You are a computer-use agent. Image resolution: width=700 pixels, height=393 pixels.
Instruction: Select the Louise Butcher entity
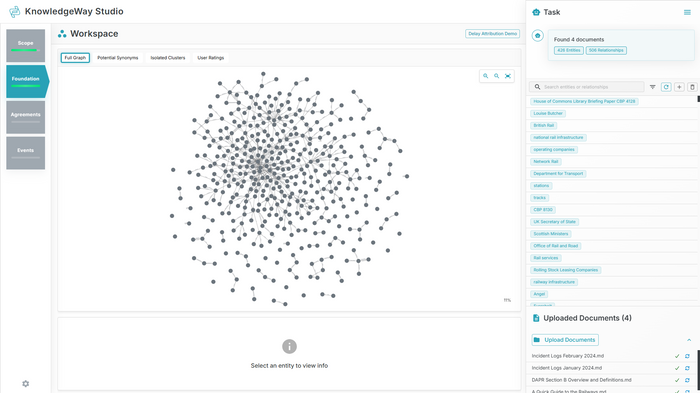point(548,113)
